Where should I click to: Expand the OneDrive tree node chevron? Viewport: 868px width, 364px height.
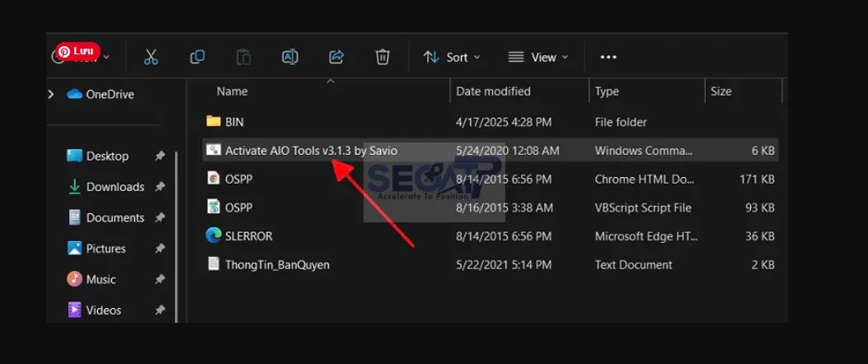pyautogui.click(x=51, y=94)
